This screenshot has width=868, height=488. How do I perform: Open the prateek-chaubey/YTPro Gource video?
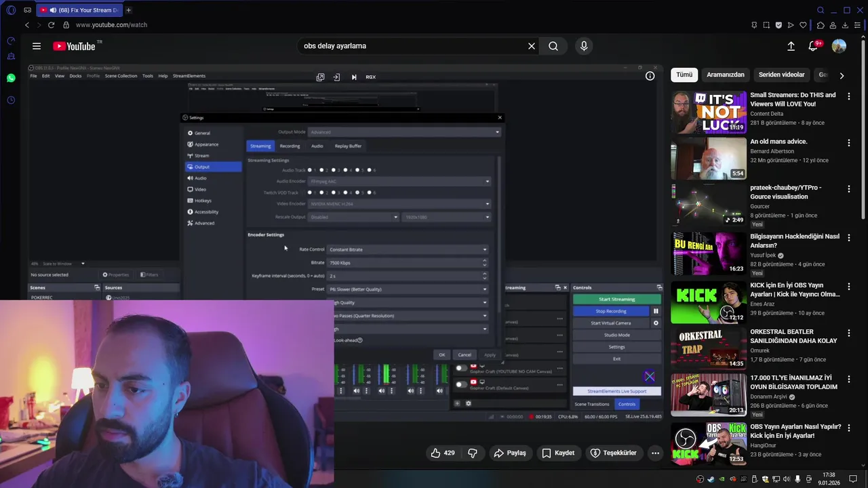(x=709, y=204)
